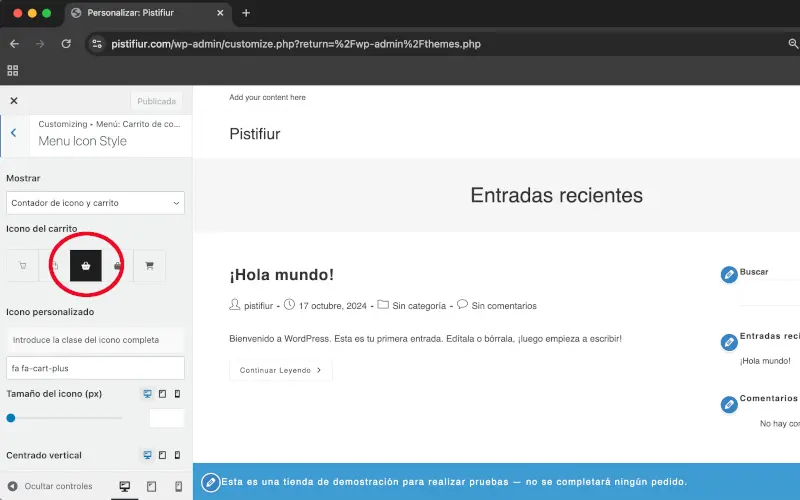Click the Sin comentarios link

click(504, 306)
